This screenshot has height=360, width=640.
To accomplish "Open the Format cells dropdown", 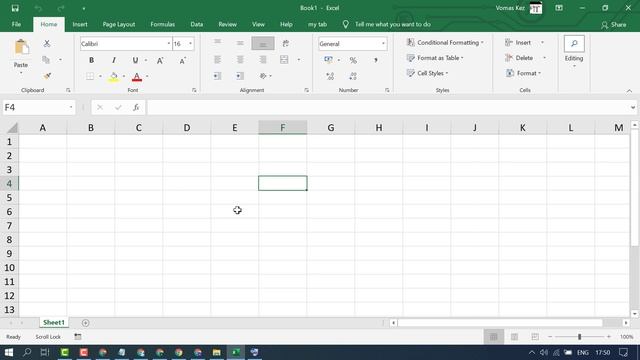I will (x=524, y=73).
